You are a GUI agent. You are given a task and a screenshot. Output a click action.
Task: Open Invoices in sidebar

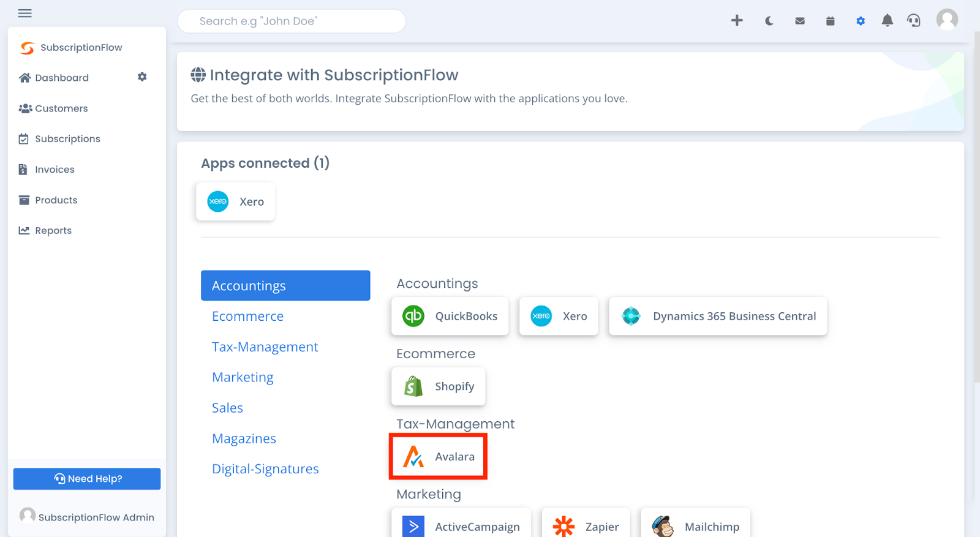(47, 170)
